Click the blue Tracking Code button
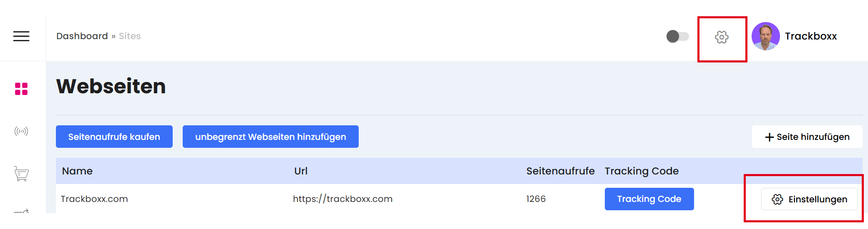 (649, 199)
